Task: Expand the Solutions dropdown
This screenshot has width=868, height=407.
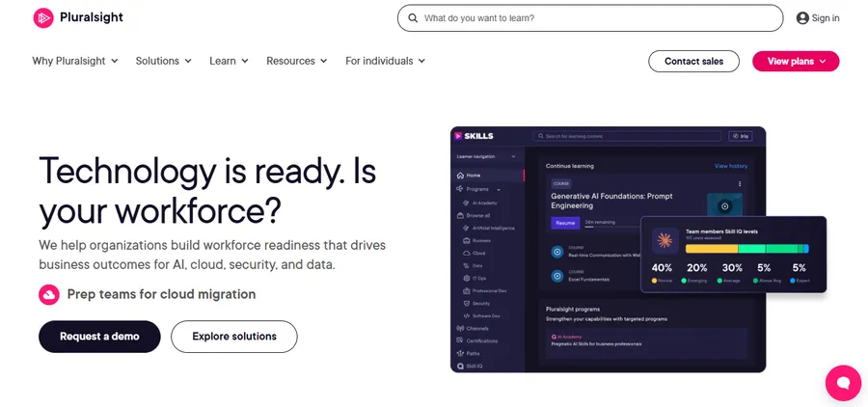Action: 163,61
